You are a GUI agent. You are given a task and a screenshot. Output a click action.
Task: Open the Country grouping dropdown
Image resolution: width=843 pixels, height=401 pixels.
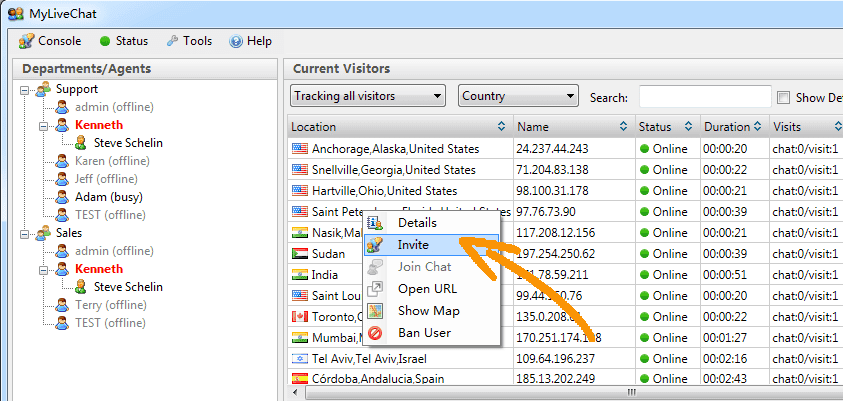(518, 96)
